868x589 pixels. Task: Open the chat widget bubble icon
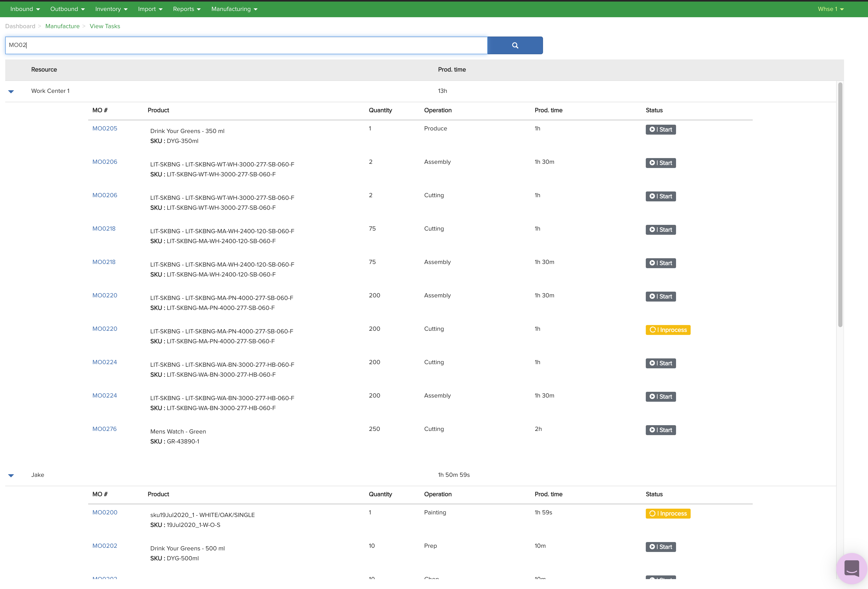(x=851, y=568)
